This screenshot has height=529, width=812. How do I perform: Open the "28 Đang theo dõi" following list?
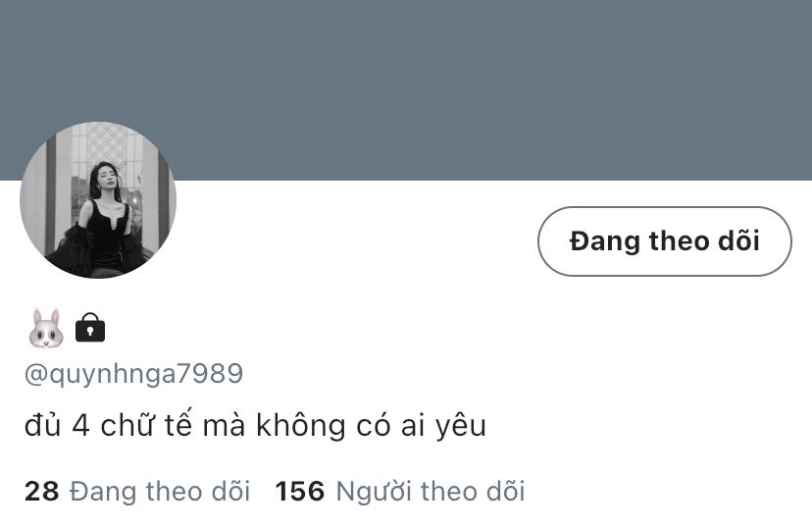137,491
